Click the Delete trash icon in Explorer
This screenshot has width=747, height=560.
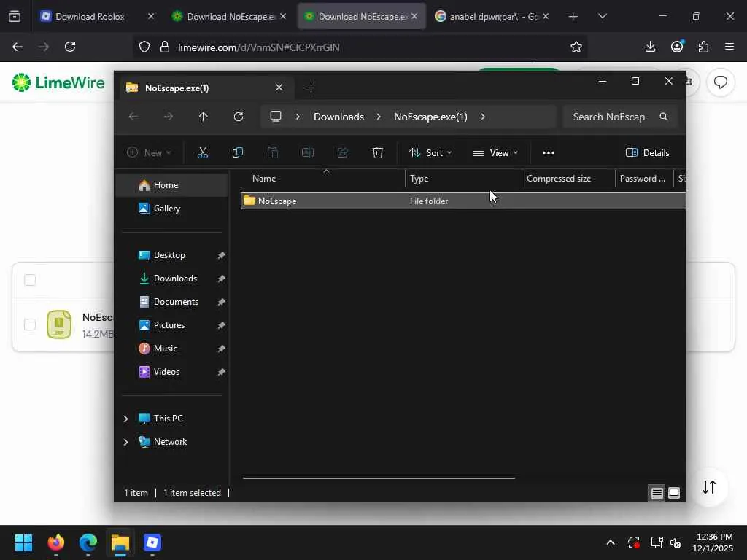(378, 152)
